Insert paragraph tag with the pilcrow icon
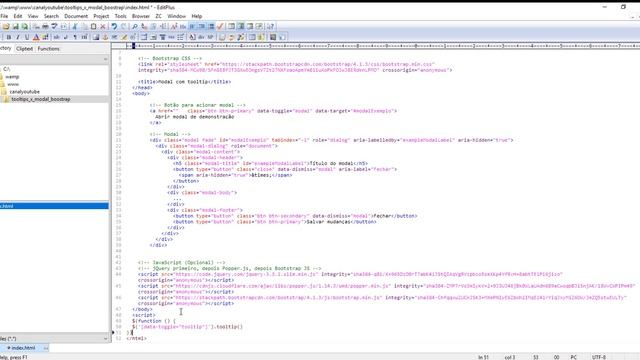 click(x=75, y=37)
